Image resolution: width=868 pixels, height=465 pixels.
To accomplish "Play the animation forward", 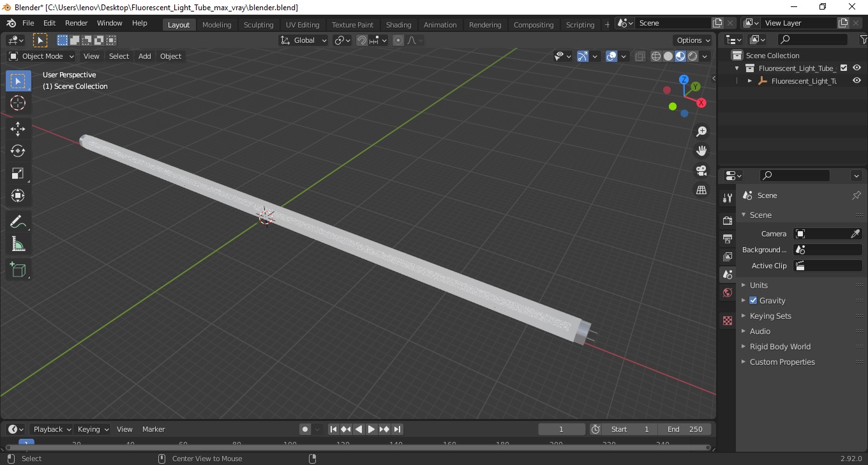I will (371, 429).
